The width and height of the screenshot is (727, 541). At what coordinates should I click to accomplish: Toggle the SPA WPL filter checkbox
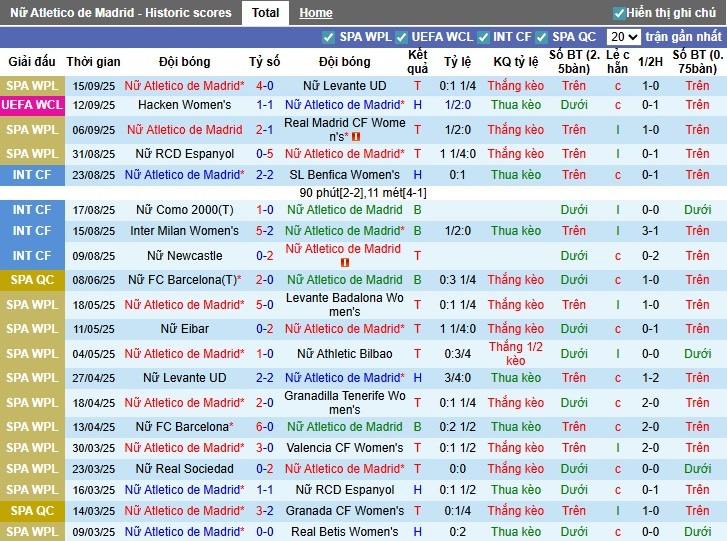(x=329, y=37)
